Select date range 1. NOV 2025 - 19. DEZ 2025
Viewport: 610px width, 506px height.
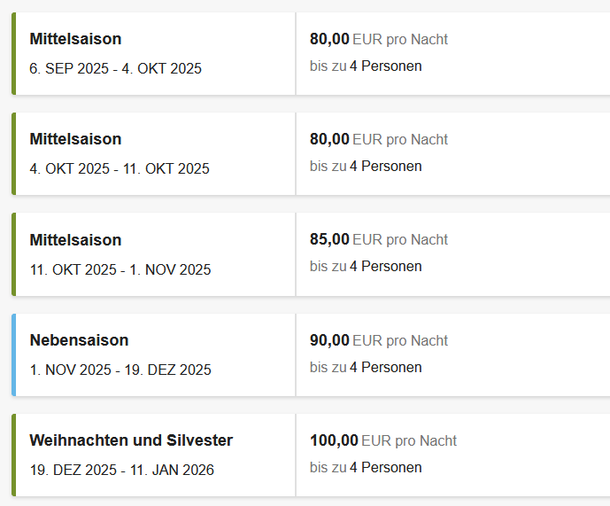(121, 370)
